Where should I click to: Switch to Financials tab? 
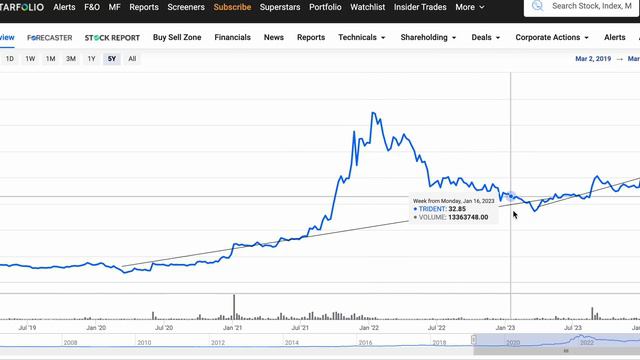pyautogui.click(x=232, y=37)
